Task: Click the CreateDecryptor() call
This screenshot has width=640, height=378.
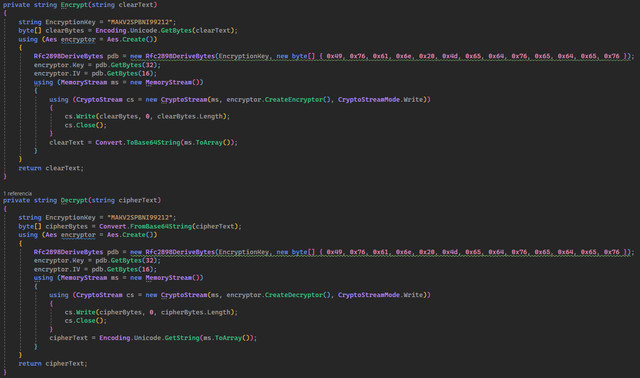Action: 298,295
